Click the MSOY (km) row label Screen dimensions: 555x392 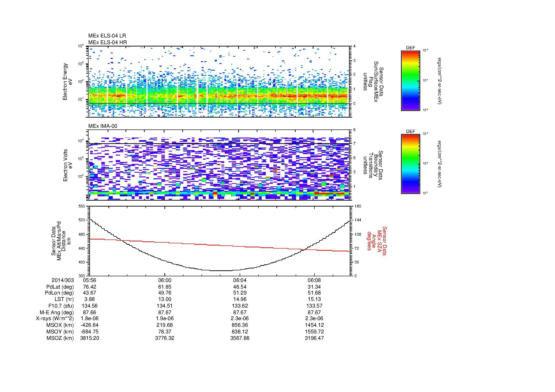pos(60,332)
